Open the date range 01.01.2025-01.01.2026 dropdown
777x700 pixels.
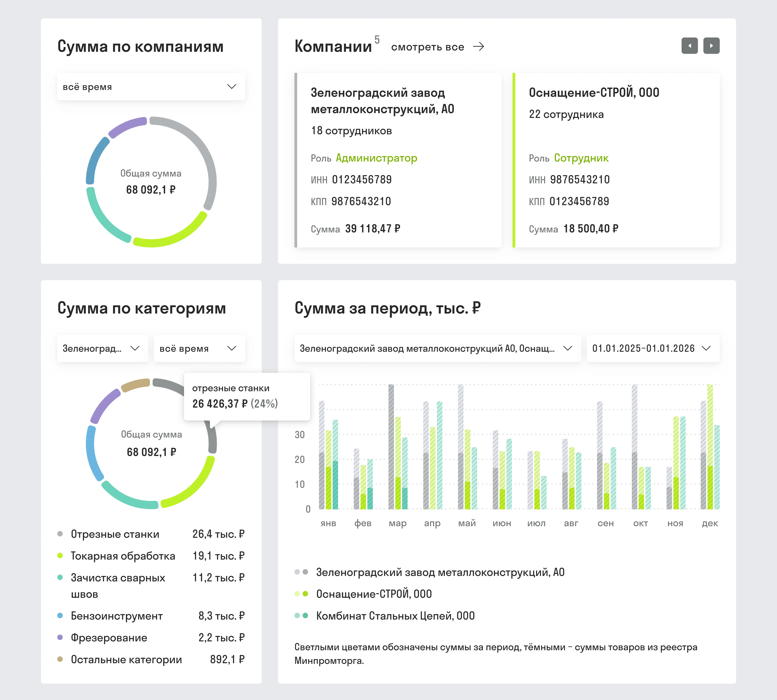(653, 348)
